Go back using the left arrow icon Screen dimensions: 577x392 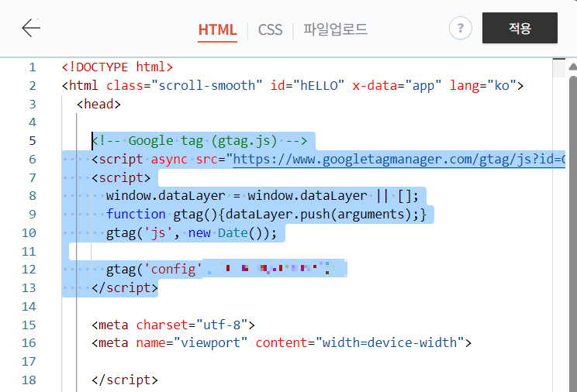click(x=31, y=29)
